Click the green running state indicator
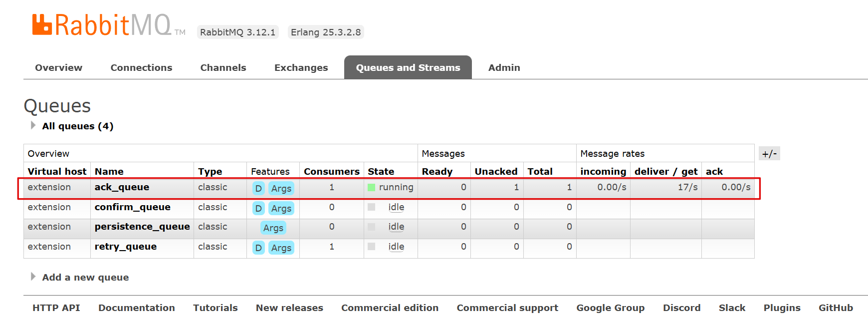This screenshot has height=328, width=868. pos(371,187)
